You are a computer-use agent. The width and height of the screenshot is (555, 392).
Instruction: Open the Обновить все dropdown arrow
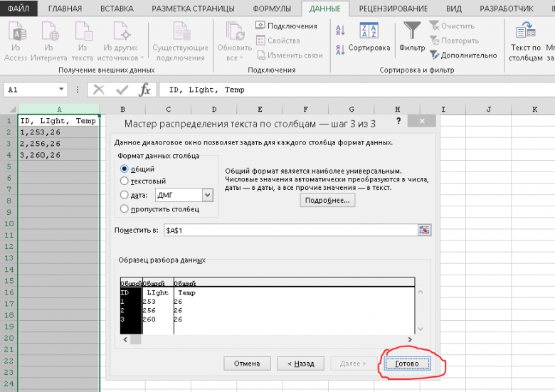(x=241, y=58)
